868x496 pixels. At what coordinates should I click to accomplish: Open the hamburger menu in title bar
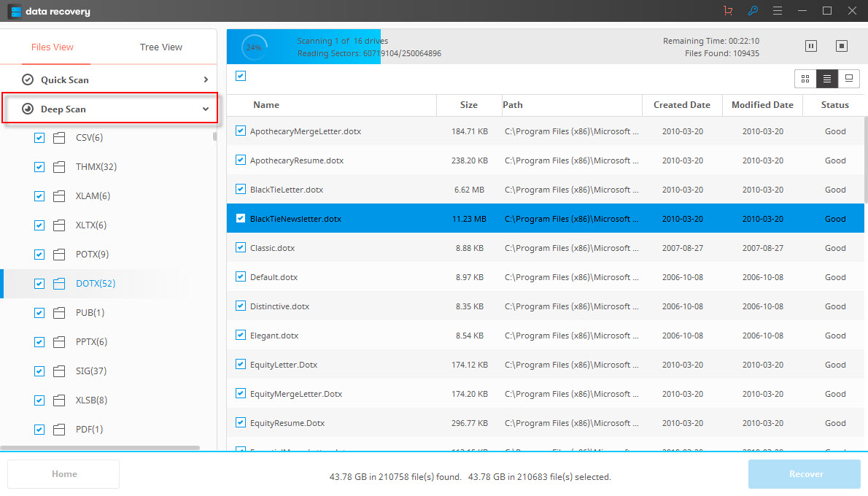(x=778, y=10)
